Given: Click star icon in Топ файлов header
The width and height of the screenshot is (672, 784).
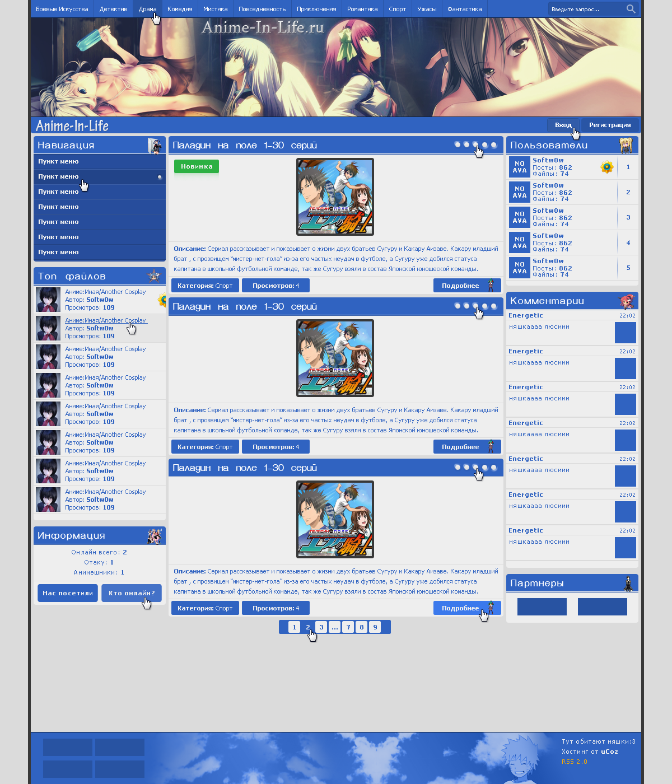Looking at the screenshot, I should (x=153, y=276).
